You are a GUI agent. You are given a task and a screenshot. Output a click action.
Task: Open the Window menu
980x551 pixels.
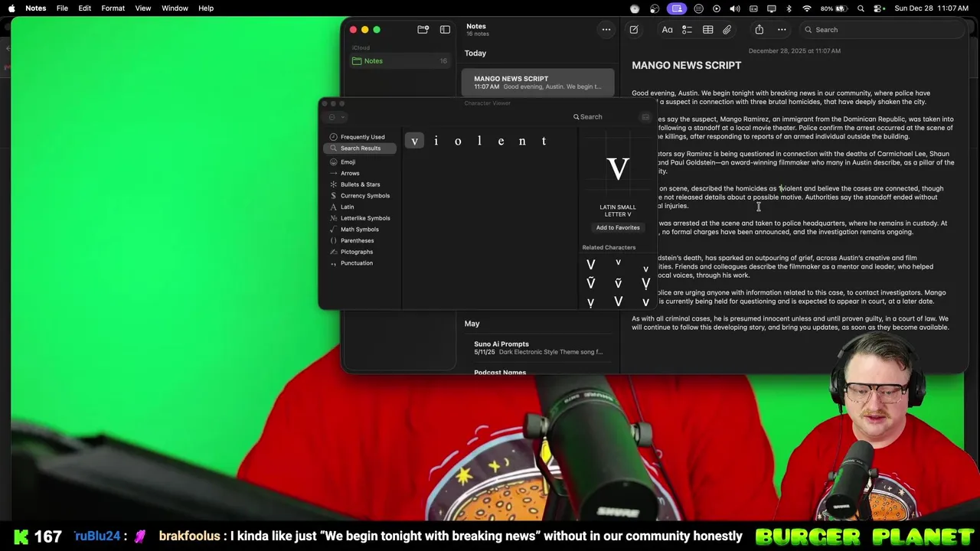(175, 8)
